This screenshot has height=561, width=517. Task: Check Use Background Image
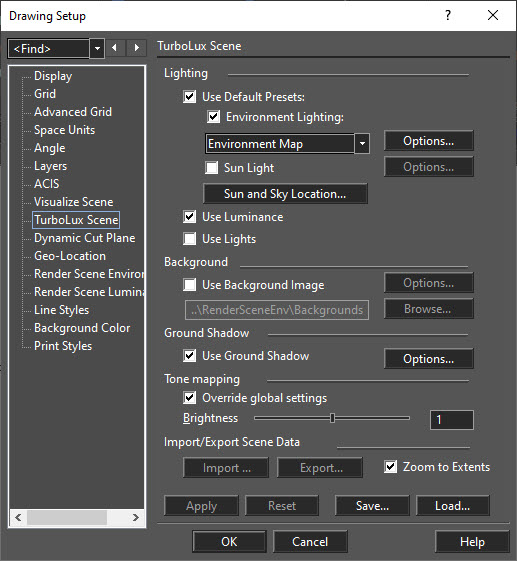189,285
